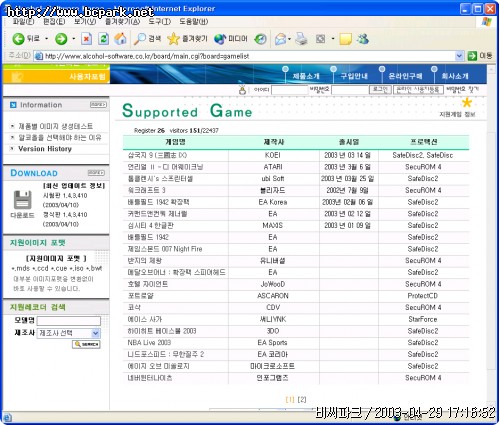Screen dimensions: 500x425
Task: Open the Messenger people icon
Action: 363,39
